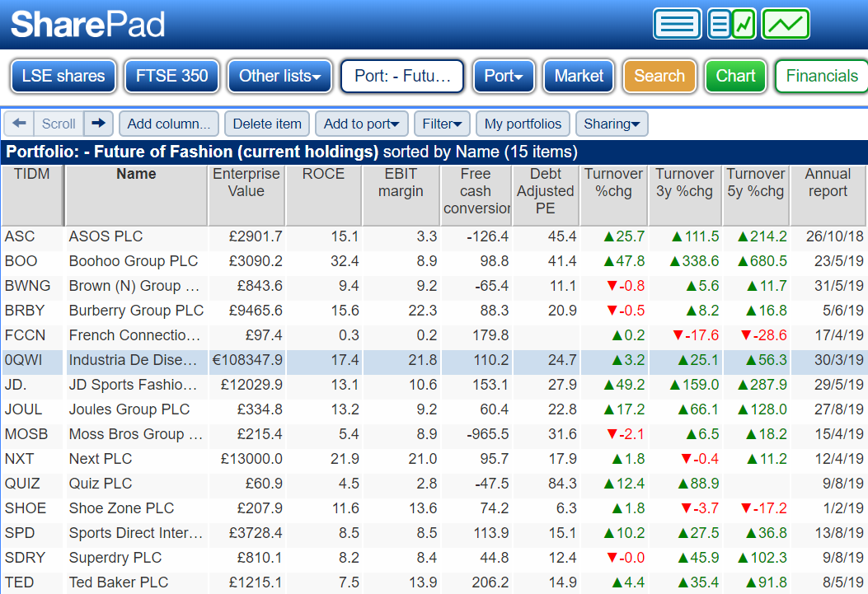
Task: Click Boohoo annual report date 23/5/19
Action: (x=838, y=261)
